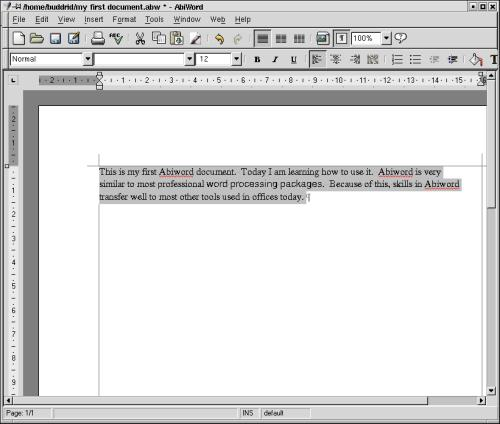Image resolution: width=500 pixels, height=424 pixels.
Task: Click the vertical scrollbar up arrow
Action: [x=491, y=76]
